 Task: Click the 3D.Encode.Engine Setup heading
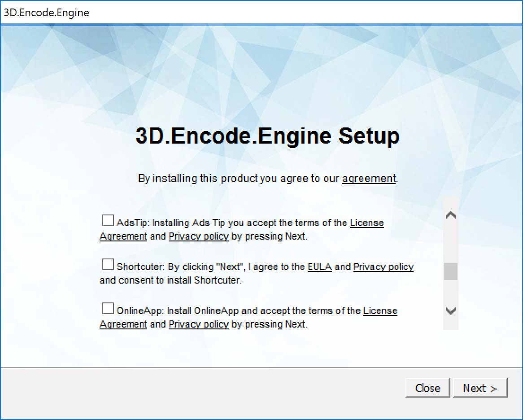267,136
